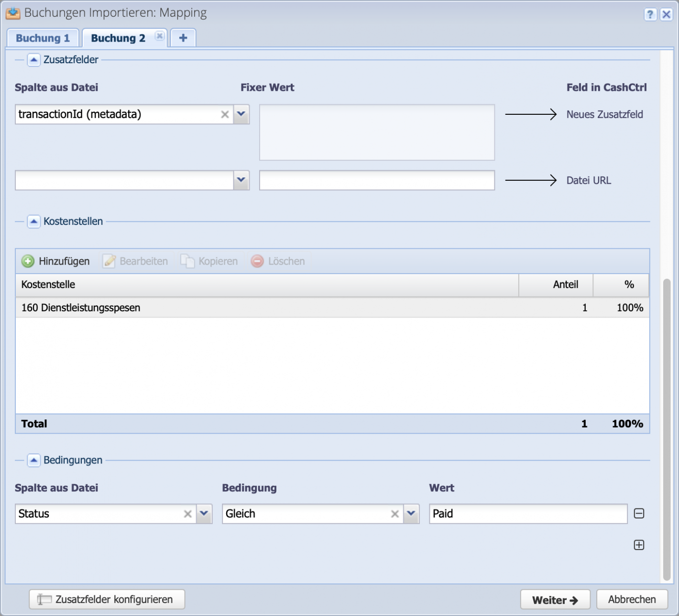Select the Bearbeiten pencil icon
This screenshot has height=616, width=679.
pyautogui.click(x=110, y=261)
